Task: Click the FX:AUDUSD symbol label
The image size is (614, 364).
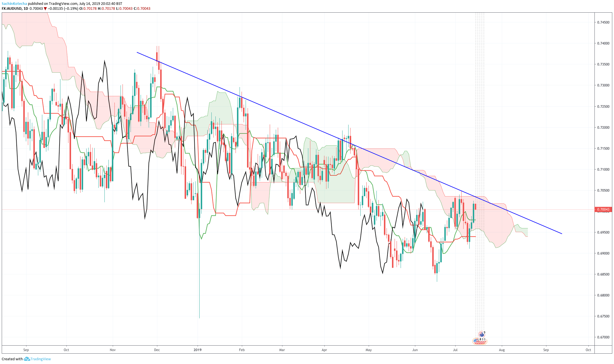Action: tap(12, 9)
